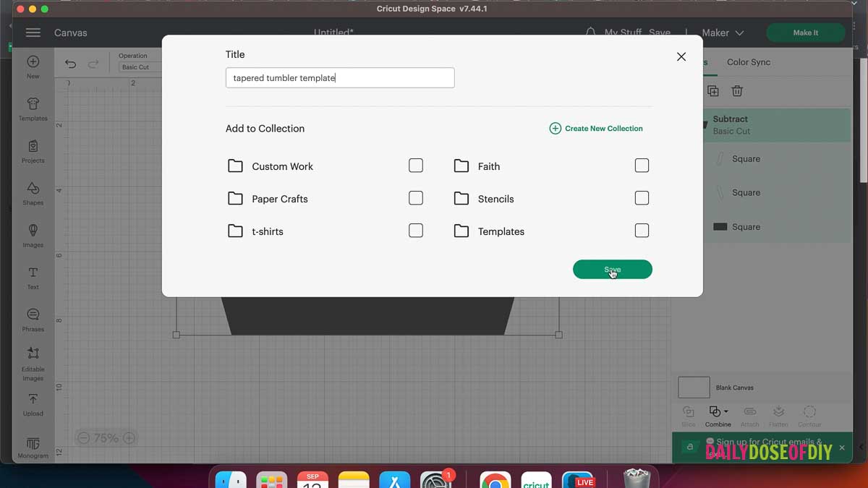Save the project with the green button
This screenshot has height=488, width=868.
click(x=613, y=269)
